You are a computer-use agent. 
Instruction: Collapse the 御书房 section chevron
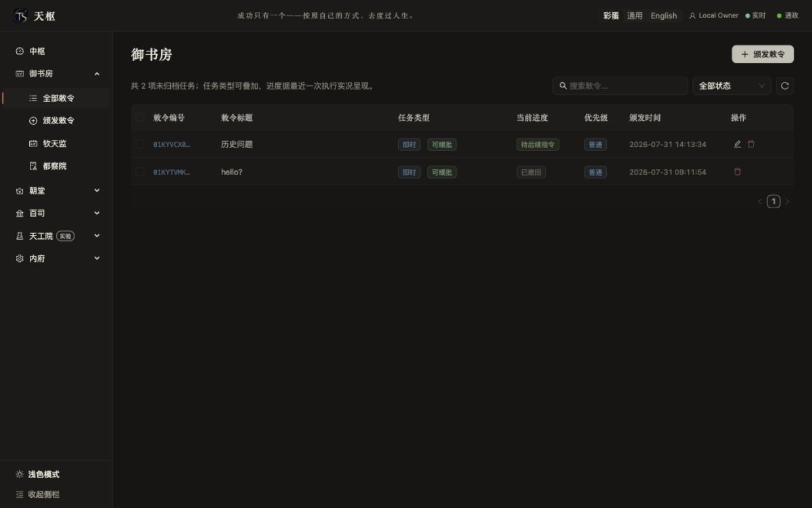click(97, 74)
